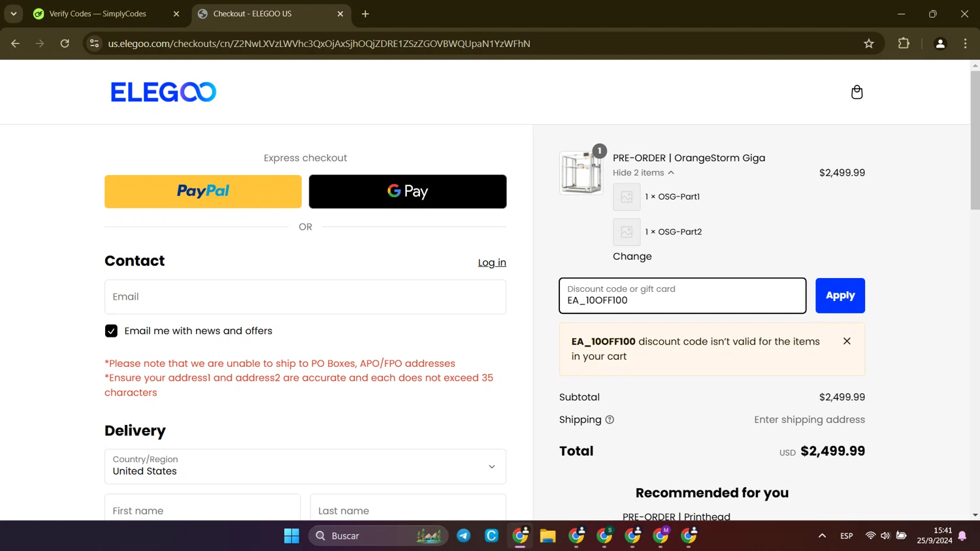Open the Wi-Fi network tray icon
Image resolution: width=980 pixels, height=551 pixels.
tap(870, 536)
